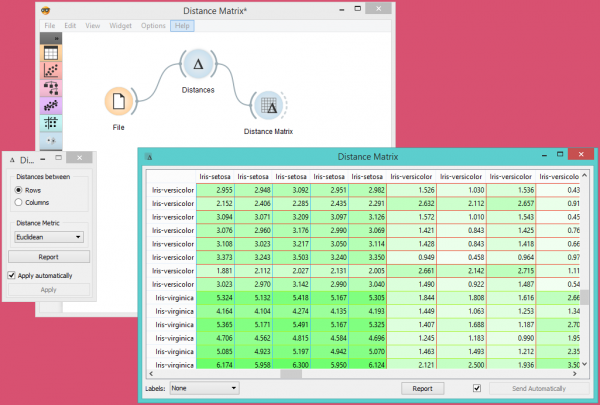Viewport: 600px width, 405px height.
Task: Select the Columns radio button
Action: click(x=20, y=202)
